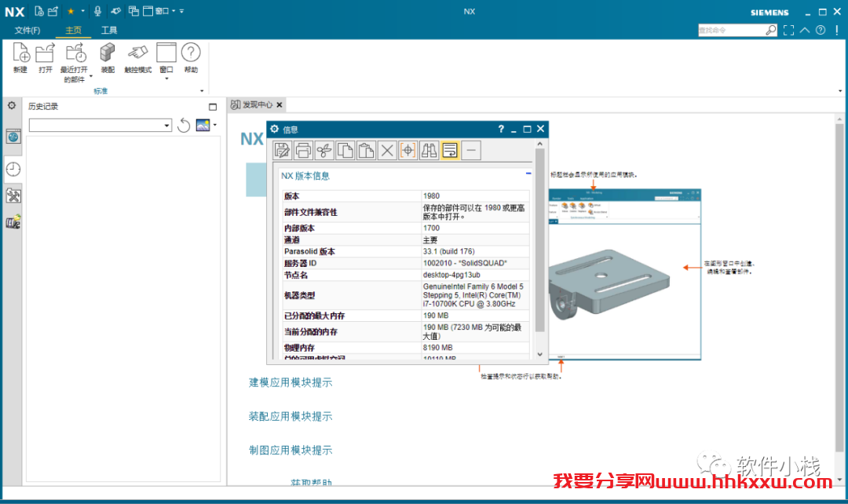Viewport: 848px width, 504px height.
Task: Maximize the 历史记录 panel
Action: (213, 107)
